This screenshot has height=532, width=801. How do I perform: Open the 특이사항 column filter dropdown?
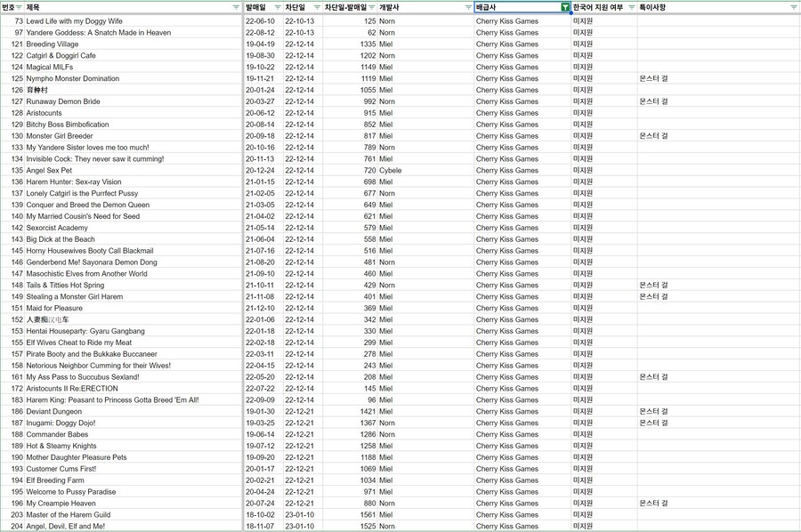pos(793,7)
